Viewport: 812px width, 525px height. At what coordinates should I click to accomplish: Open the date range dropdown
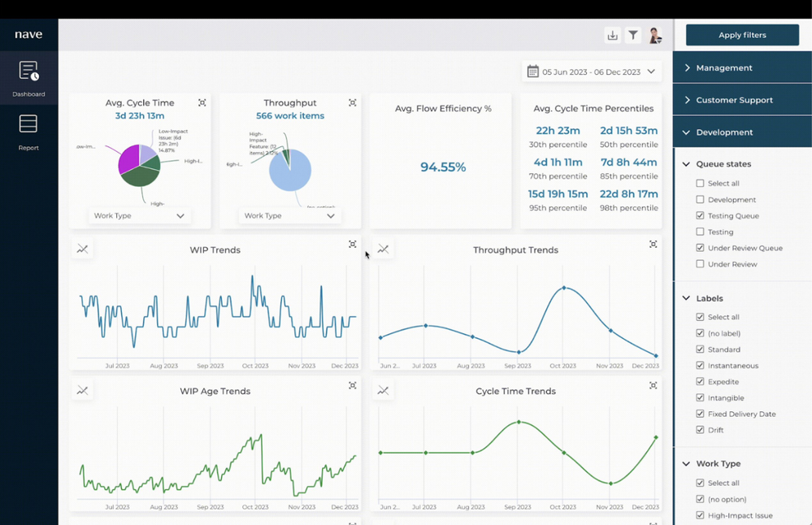592,72
